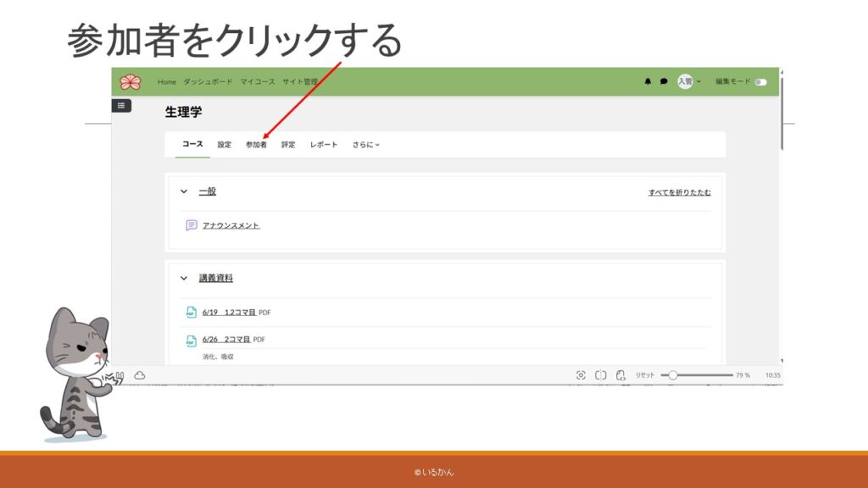The height and width of the screenshot is (488, 868).
Task: Click the PDF icon for 6/19 lecture
Action: [x=191, y=313]
